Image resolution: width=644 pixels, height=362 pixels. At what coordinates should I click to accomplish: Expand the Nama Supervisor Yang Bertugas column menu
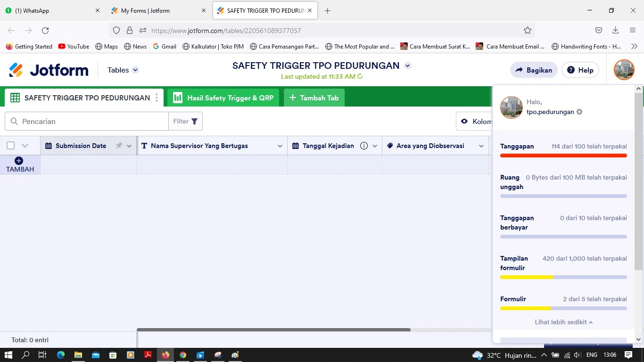pyautogui.click(x=280, y=146)
